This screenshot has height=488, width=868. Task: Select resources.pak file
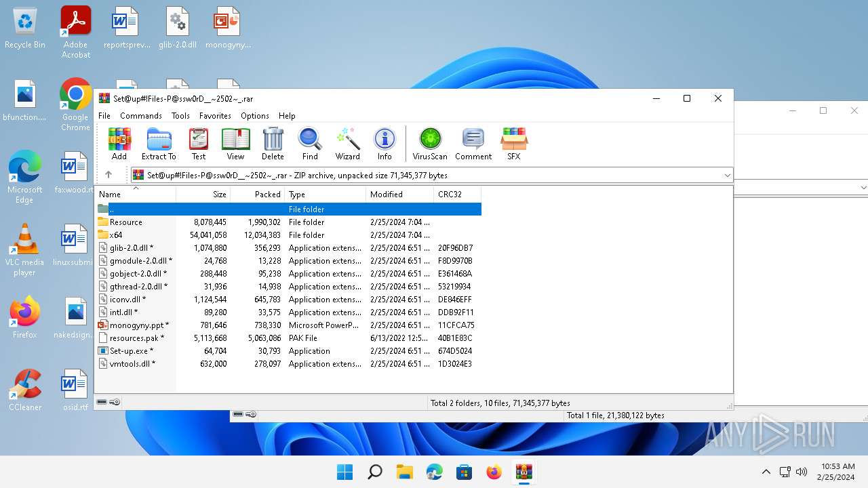(288, 338)
